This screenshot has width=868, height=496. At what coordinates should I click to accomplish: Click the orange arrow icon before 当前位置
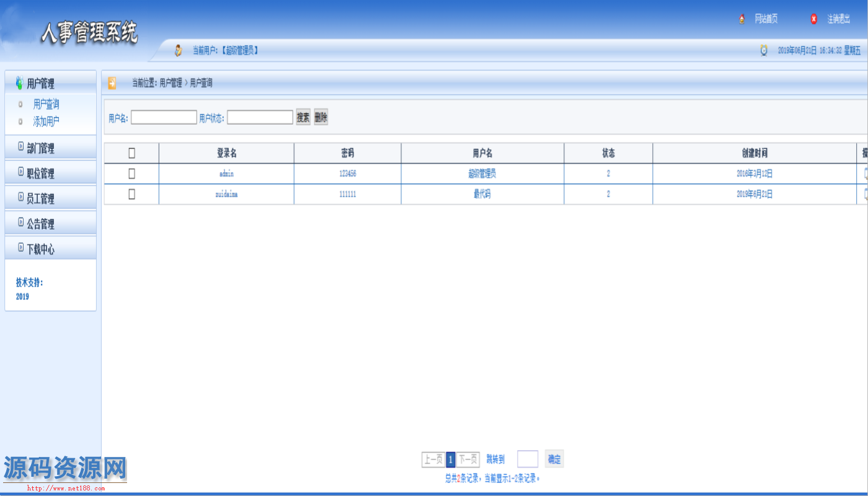(112, 83)
